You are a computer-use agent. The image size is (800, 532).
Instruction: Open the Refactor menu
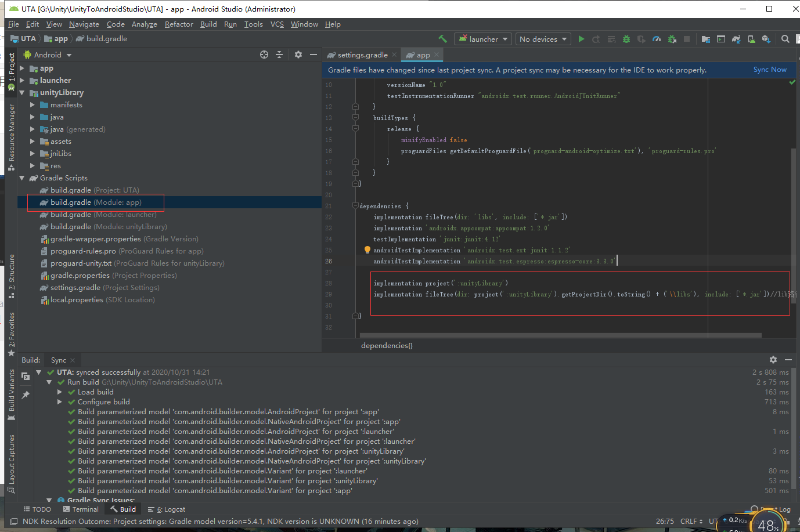point(179,24)
